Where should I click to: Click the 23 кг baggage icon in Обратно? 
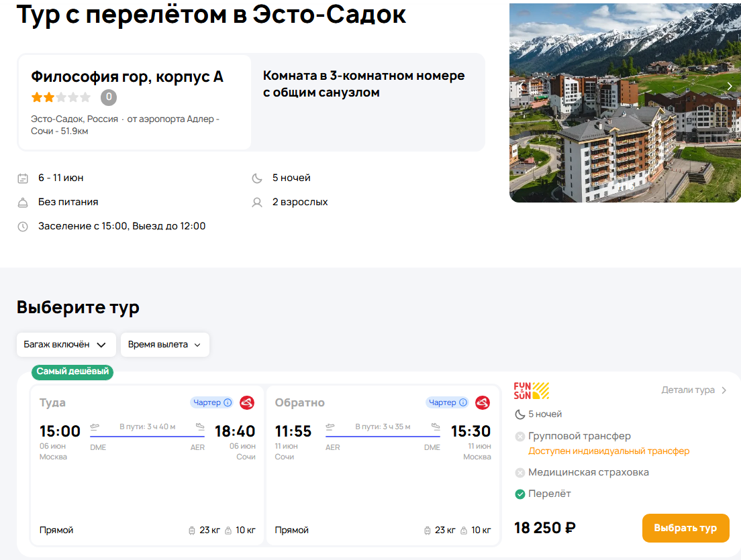coord(427,530)
